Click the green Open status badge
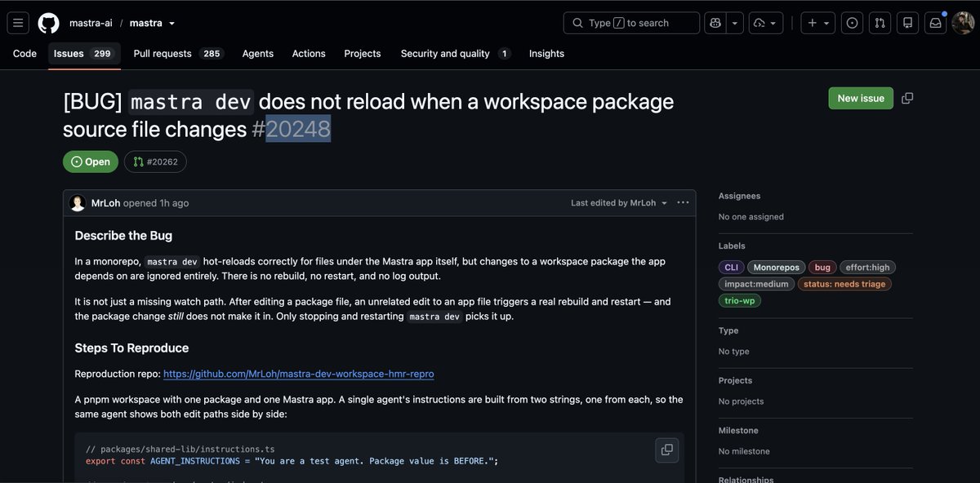The image size is (980, 483). click(91, 162)
